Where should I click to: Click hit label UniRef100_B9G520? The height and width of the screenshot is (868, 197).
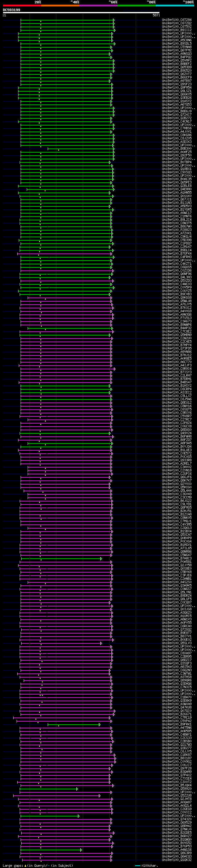pyautogui.click(x=177, y=71)
